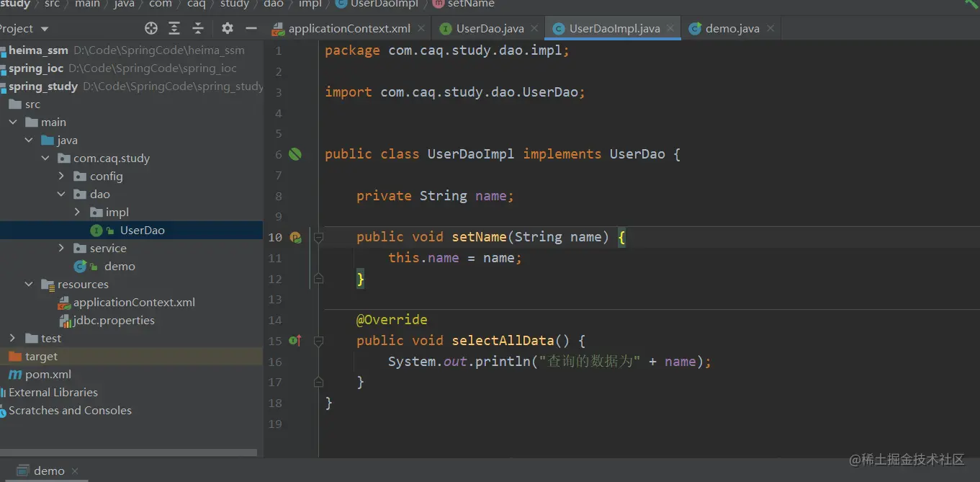
Task: Click the com.caq.study package icon
Action: [x=64, y=159]
